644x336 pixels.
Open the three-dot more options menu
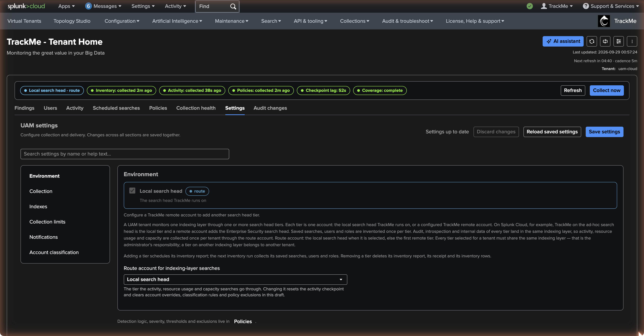[x=632, y=41]
